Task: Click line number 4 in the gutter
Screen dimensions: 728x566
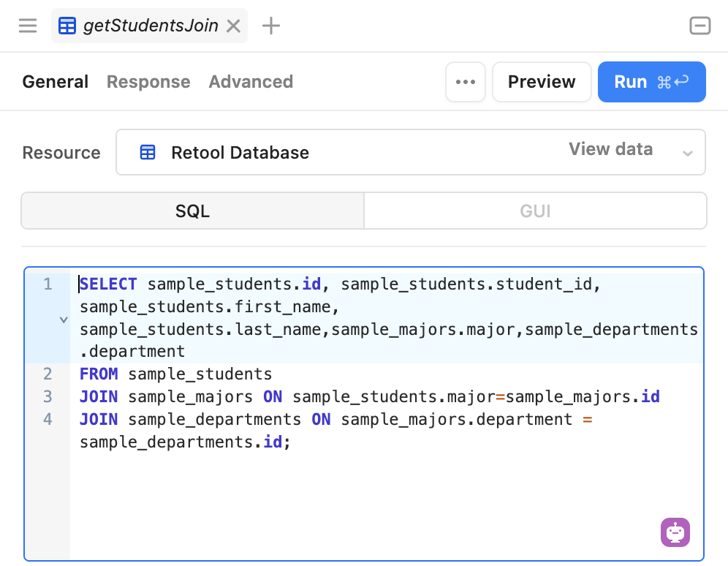Action: 48,419
